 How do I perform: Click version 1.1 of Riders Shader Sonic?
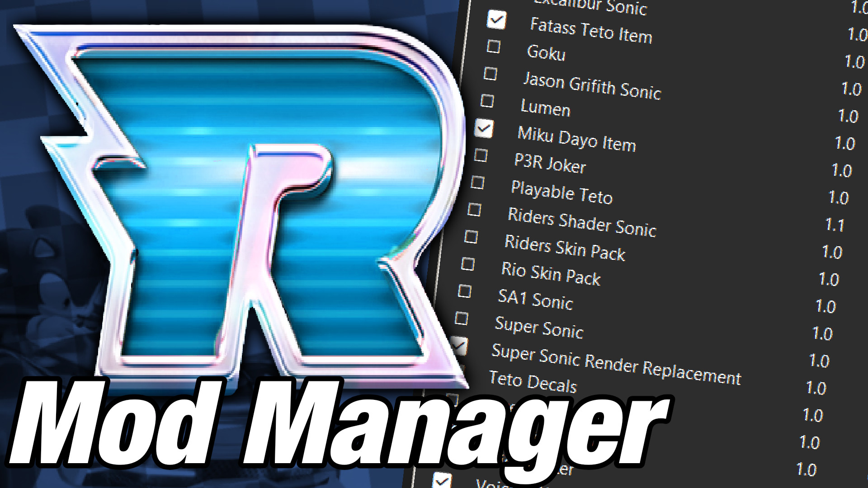point(835,225)
